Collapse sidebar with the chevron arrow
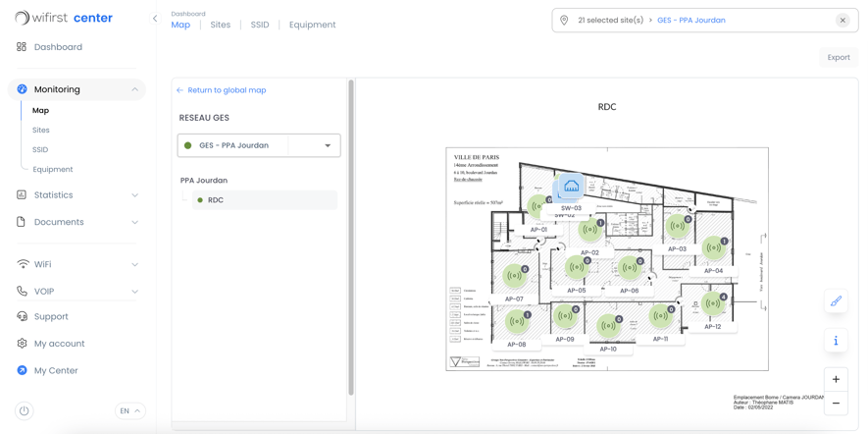 pos(155,19)
